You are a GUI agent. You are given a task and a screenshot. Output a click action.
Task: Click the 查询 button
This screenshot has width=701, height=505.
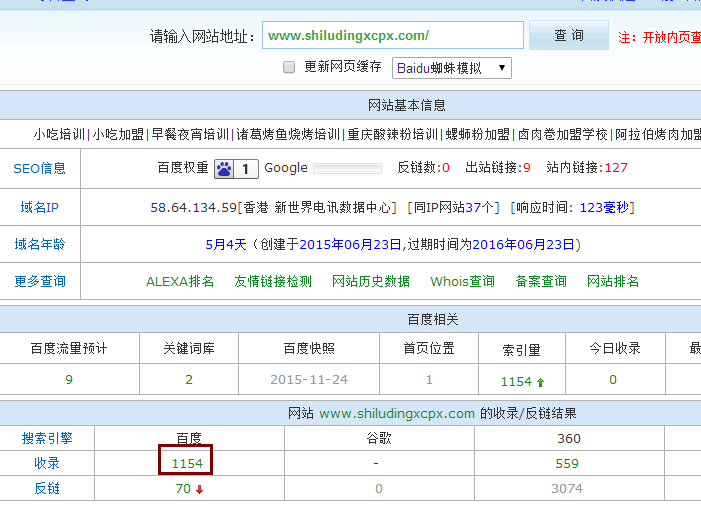(x=568, y=35)
